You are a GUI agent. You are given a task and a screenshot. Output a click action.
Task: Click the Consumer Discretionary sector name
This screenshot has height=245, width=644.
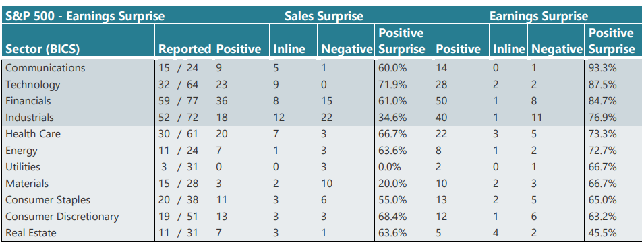coord(62,216)
